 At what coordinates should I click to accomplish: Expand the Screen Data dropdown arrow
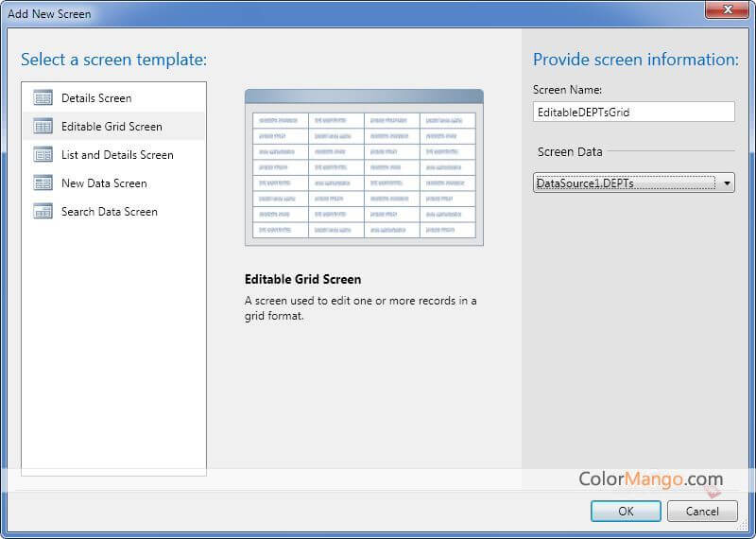point(727,183)
